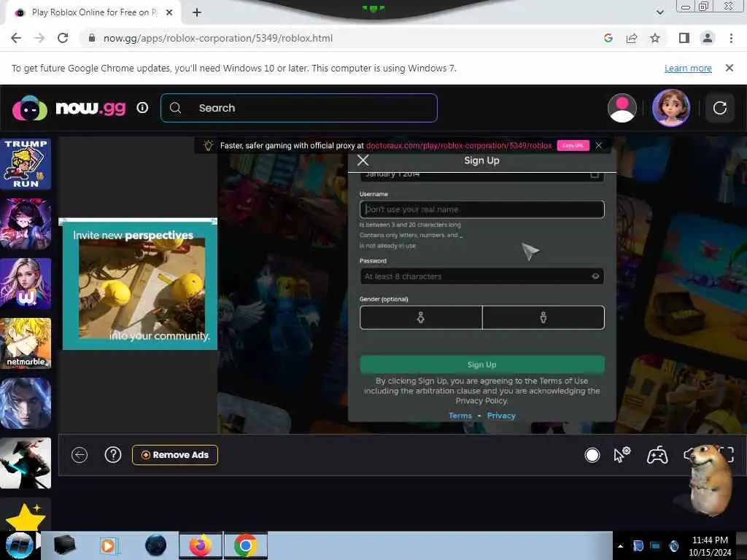Screen dimensions: 747x560
Task: Click the Password input field
Action: coord(482,276)
